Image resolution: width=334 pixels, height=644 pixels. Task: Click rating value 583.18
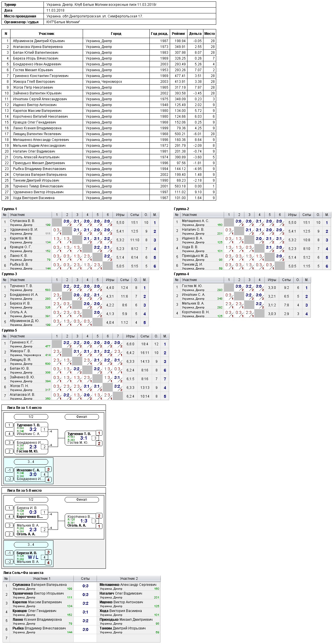180,186
